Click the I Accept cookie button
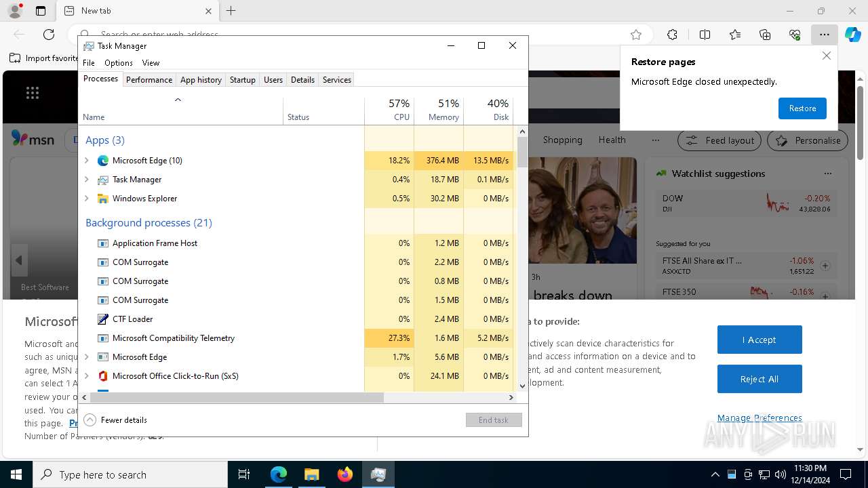The height and width of the screenshot is (488, 868). point(759,340)
